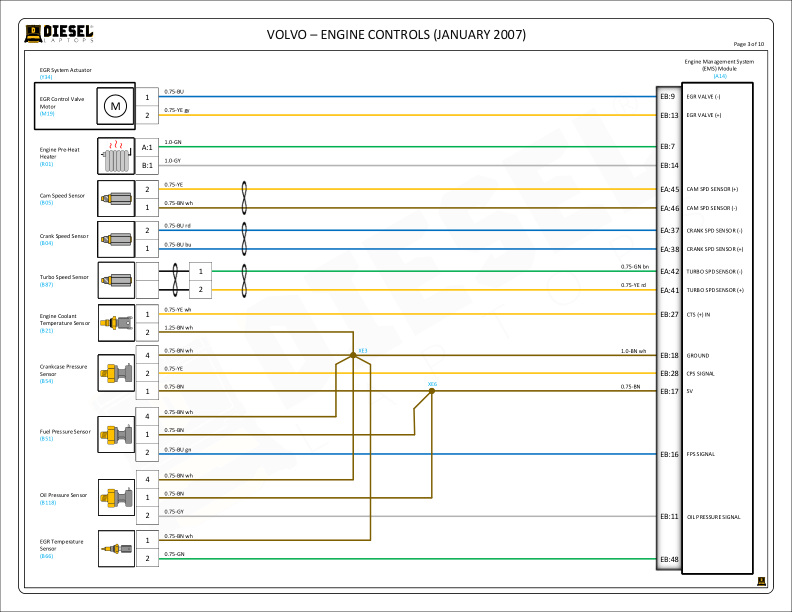Select EMS pin EA:42
This screenshot has width=792, height=612.
tap(670, 271)
